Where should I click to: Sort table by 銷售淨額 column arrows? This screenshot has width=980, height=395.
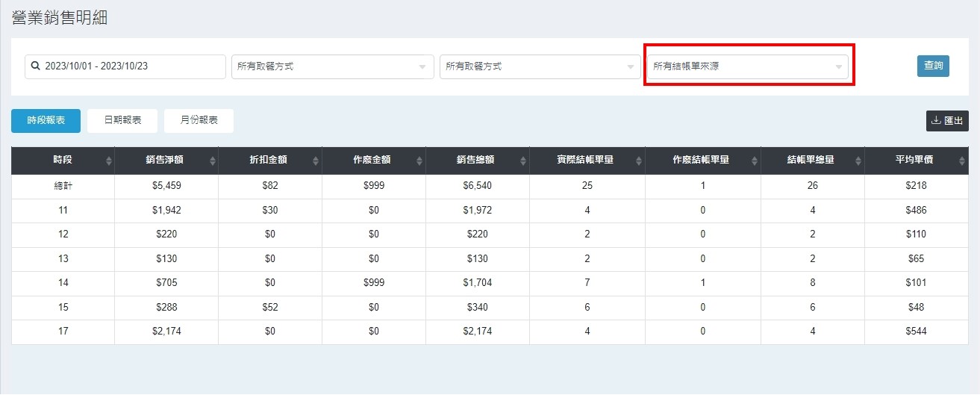pos(213,161)
